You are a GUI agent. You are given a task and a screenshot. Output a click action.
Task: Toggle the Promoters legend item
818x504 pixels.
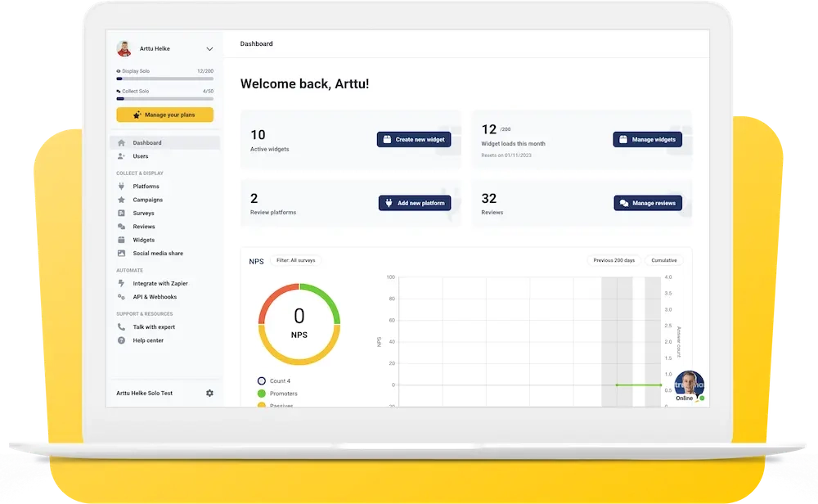point(262,394)
